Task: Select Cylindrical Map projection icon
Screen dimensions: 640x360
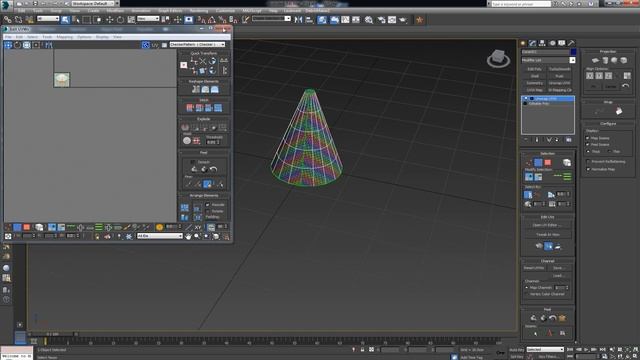Action: [x=605, y=60]
